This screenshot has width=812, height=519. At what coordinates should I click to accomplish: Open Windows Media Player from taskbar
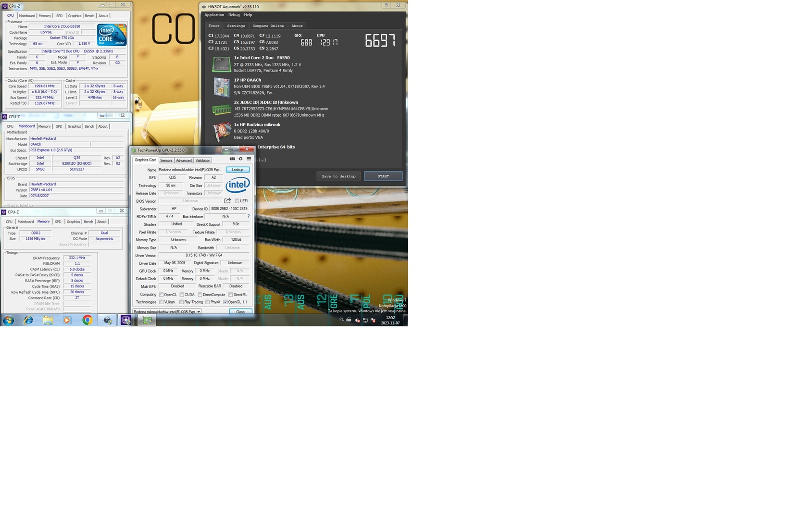click(x=67, y=320)
